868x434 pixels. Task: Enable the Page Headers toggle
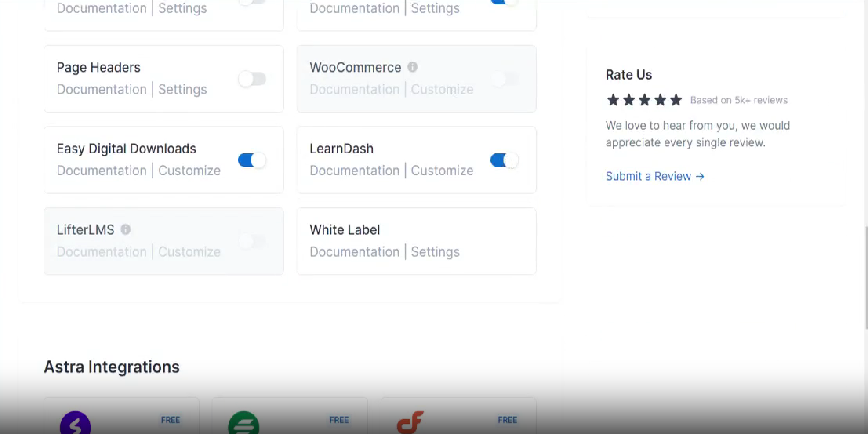[x=252, y=79]
